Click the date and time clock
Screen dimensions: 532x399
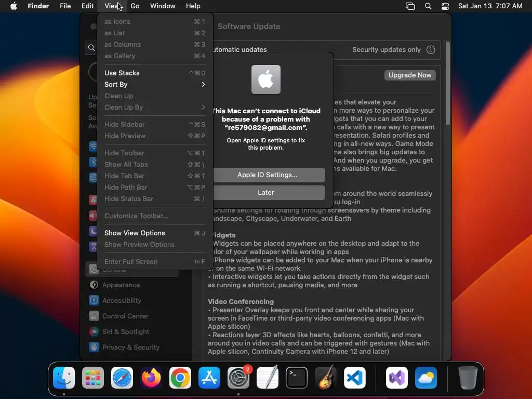[490, 6]
